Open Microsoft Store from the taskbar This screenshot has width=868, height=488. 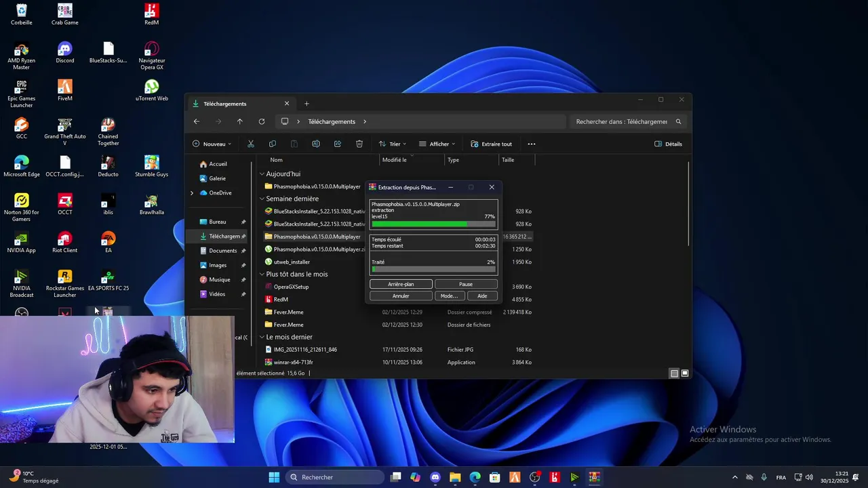pos(495,477)
